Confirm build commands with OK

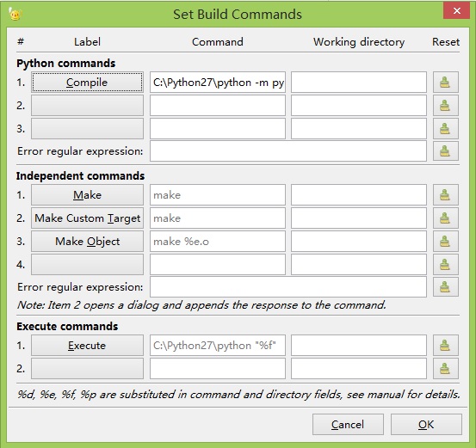[x=426, y=424]
